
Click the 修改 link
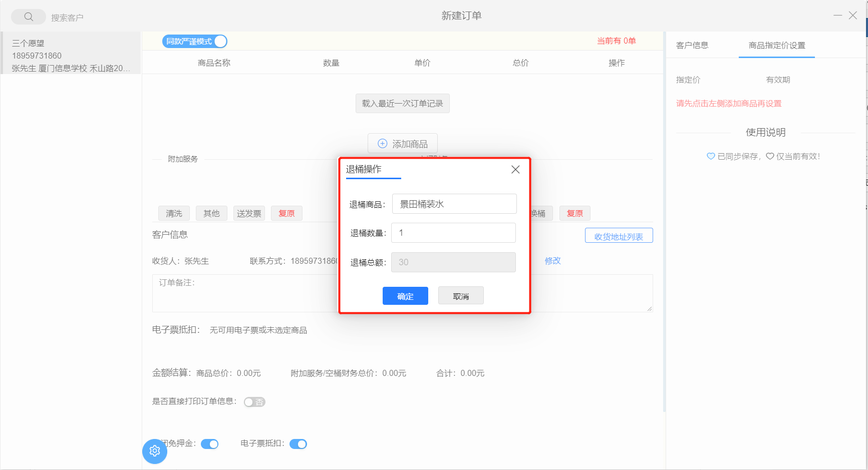click(x=552, y=261)
